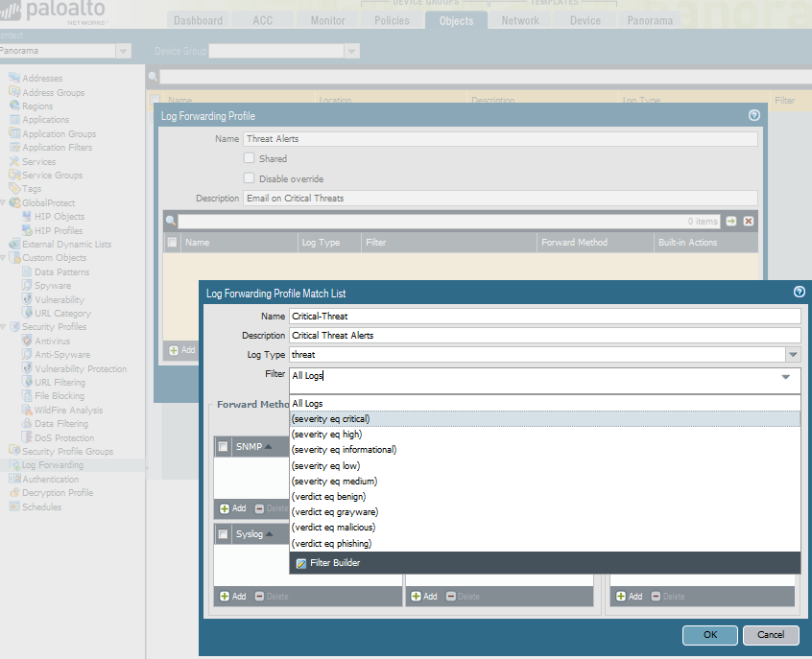Click the Name field containing Critical-Threat
Image resolution: width=812 pixels, height=659 pixels.
coord(544,316)
